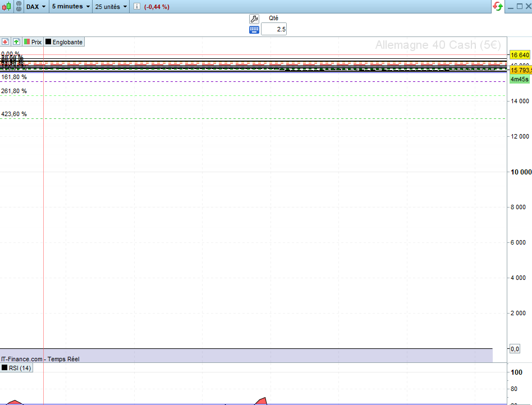The height and width of the screenshot is (405, 532).
Task: Click the red down arrow panel button
Action: point(5,42)
